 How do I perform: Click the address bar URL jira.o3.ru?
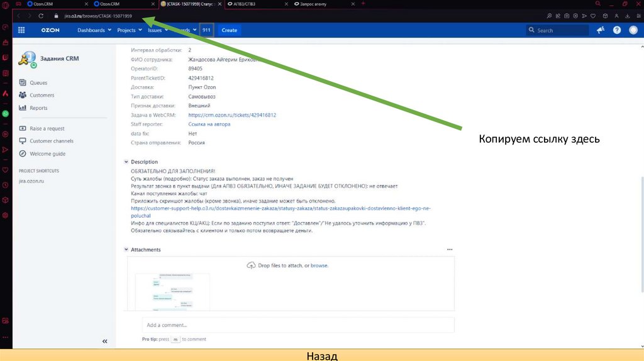pyautogui.click(x=98, y=16)
